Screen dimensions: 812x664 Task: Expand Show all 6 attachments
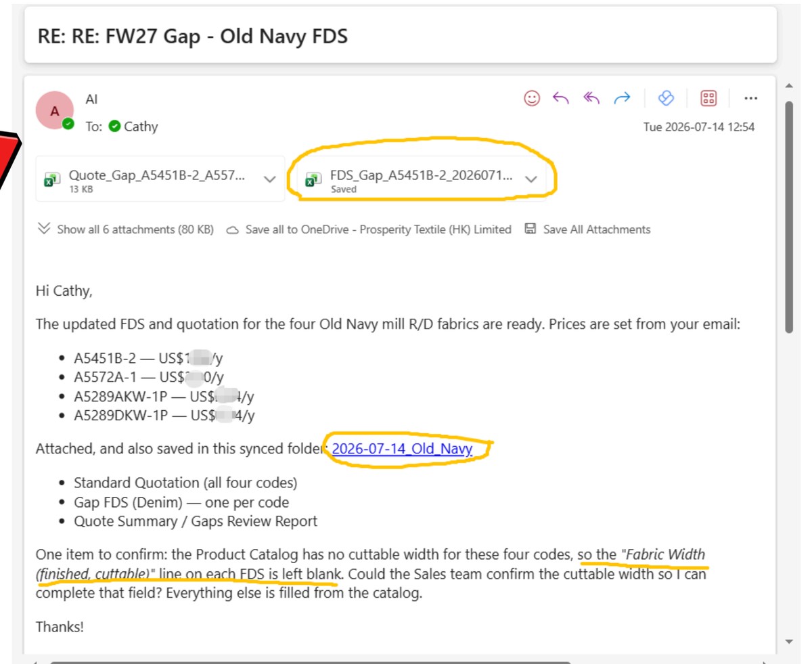click(126, 229)
